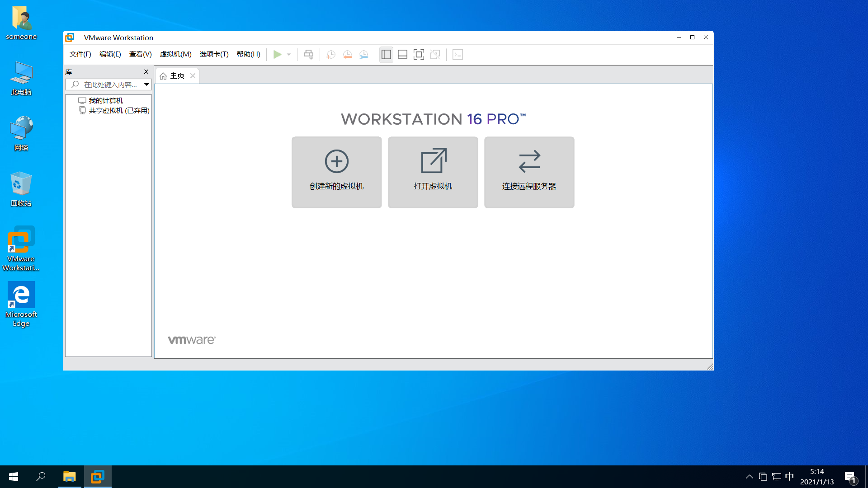Click the green power on play icon
The image size is (868, 488).
277,55
